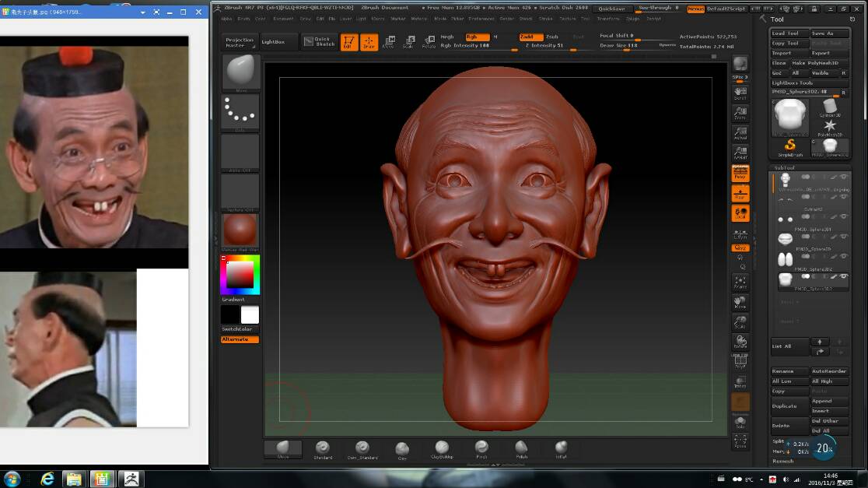Image resolution: width=868 pixels, height=488 pixels.
Task: Click the Scale view icon in right shelf
Action: (740, 322)
